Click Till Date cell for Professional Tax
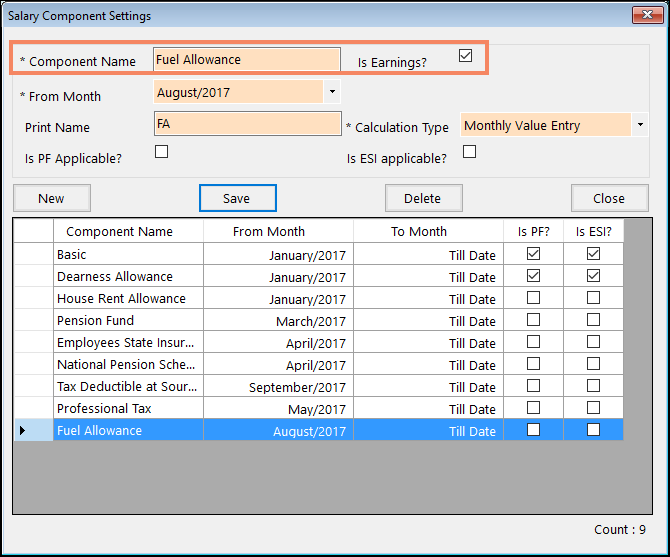This screenshot has width=670, height=557. coord(428,408)
